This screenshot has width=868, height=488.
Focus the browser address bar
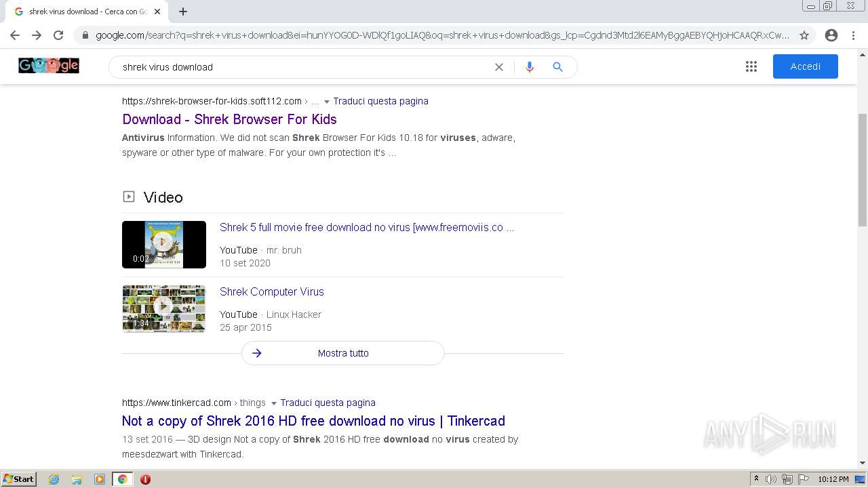point(442,35)
